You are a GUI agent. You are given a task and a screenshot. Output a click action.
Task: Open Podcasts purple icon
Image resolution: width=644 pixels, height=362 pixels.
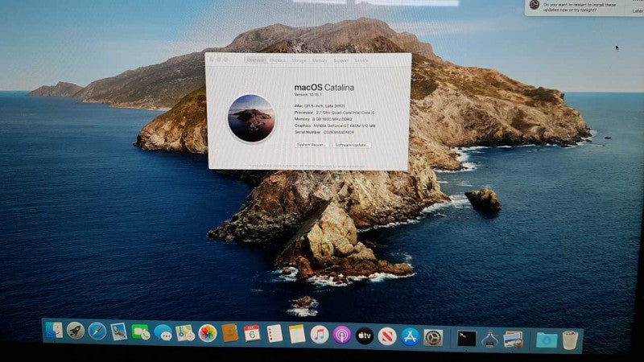tap(341, 335)
